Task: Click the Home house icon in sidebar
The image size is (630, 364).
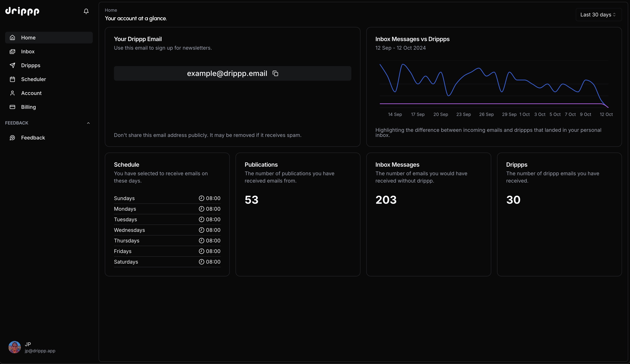Action: tap(12, 37)
